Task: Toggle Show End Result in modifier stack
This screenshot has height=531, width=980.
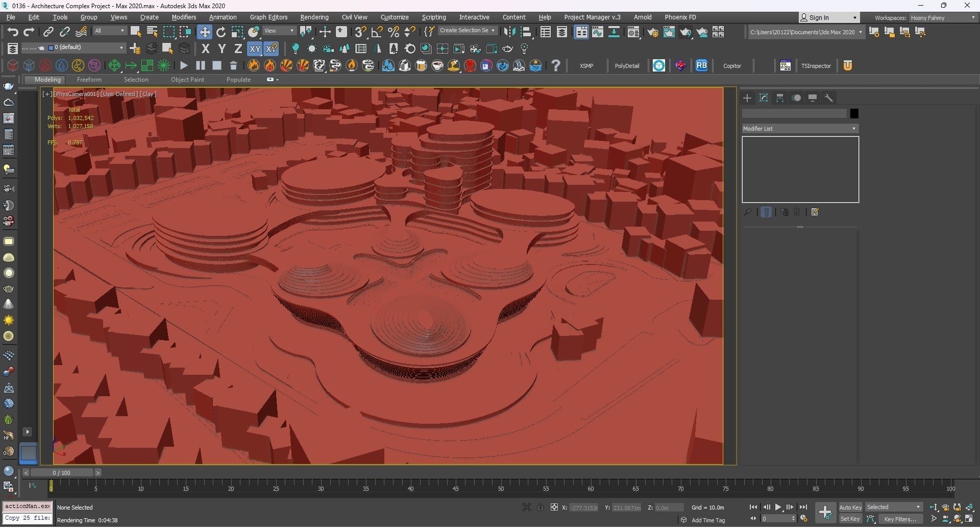Action: point(766,212)
